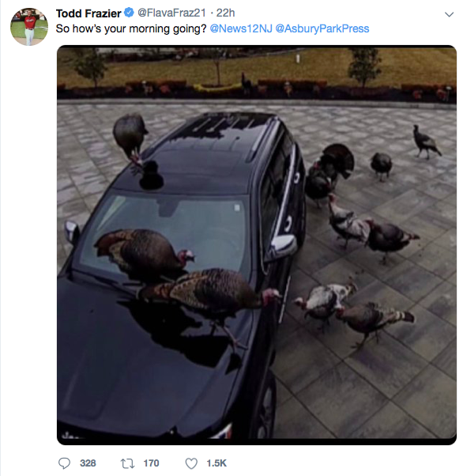The image size is (463, 476).
Task: Open the @FlavaFraz21 handle link
Action: (171, 13)
